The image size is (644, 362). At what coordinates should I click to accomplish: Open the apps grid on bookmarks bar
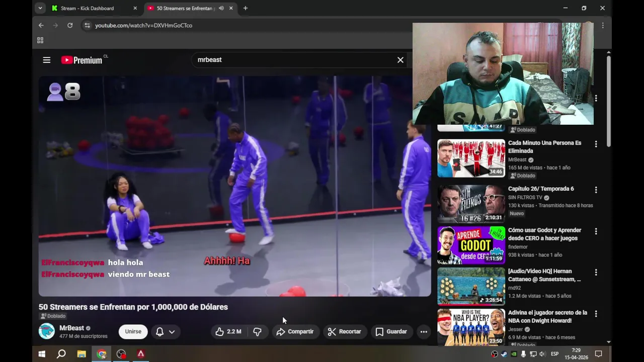[x=40, y=40]
